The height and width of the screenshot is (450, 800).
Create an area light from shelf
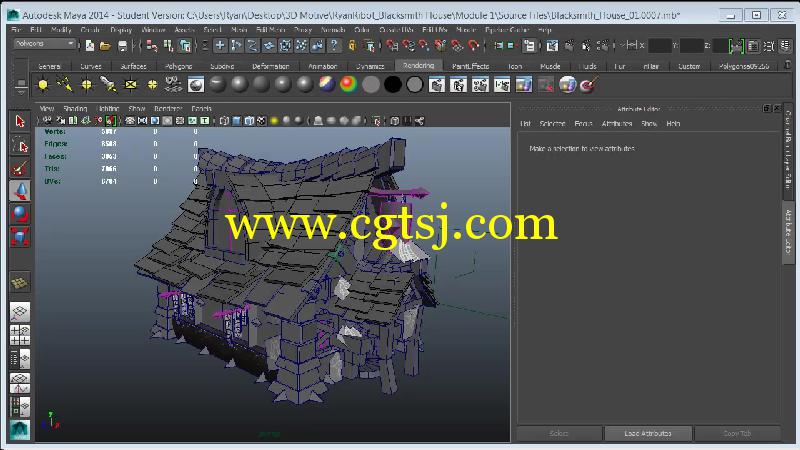(x=131, y=85)
